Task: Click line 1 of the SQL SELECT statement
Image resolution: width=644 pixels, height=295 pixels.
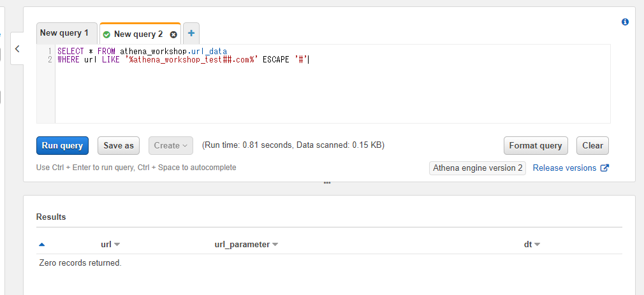Action: tap(142, 52)
